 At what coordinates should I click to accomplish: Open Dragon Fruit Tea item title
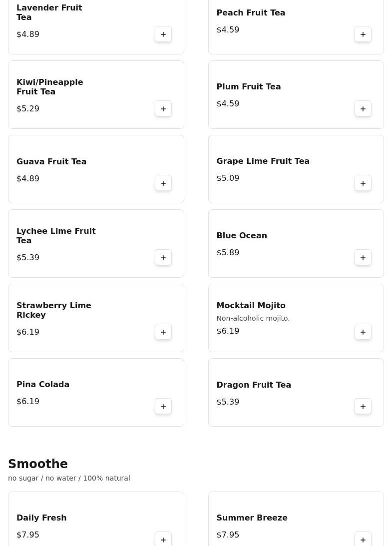tap(254, 385)
